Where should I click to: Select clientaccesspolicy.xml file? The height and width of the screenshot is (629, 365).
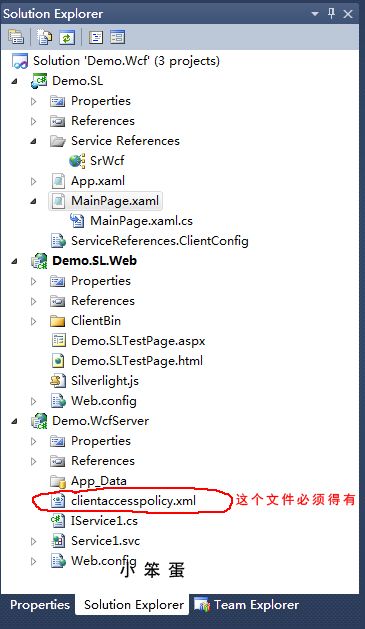tap(134, 501)
